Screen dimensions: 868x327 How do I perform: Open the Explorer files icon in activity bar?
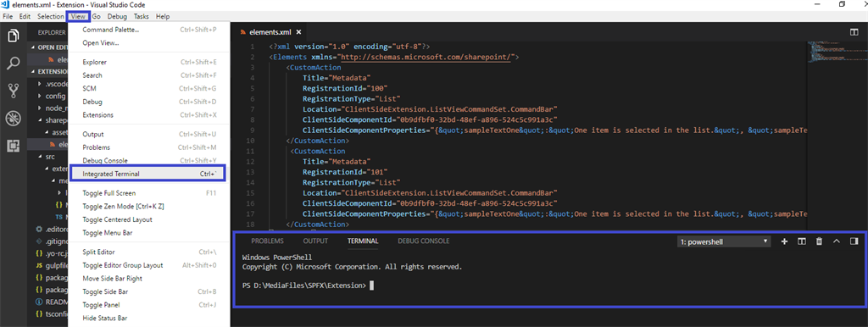click(x=14, y=36)
